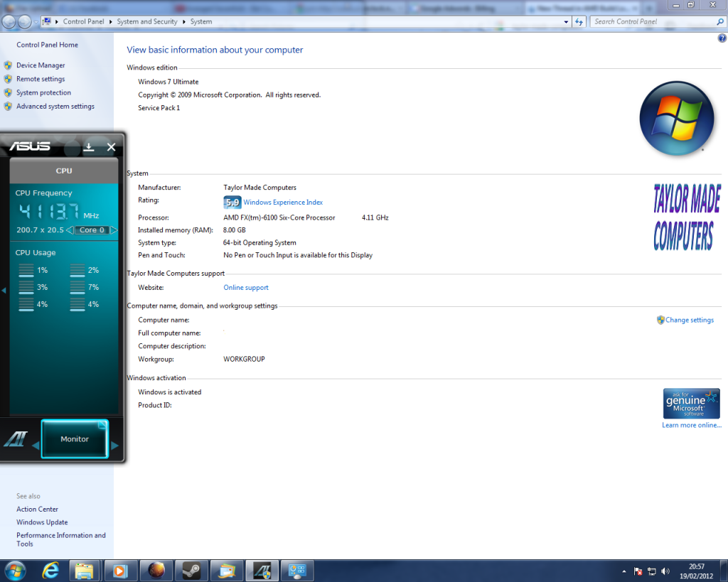
Task: Switch to Control Panel taskbar button
Action: tap(297, 571)
